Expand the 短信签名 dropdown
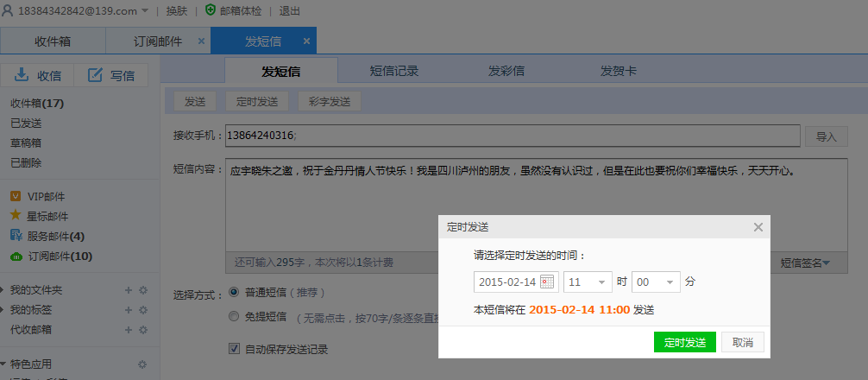The width and height of the screenshot is (868, 380). click(805, 263)
